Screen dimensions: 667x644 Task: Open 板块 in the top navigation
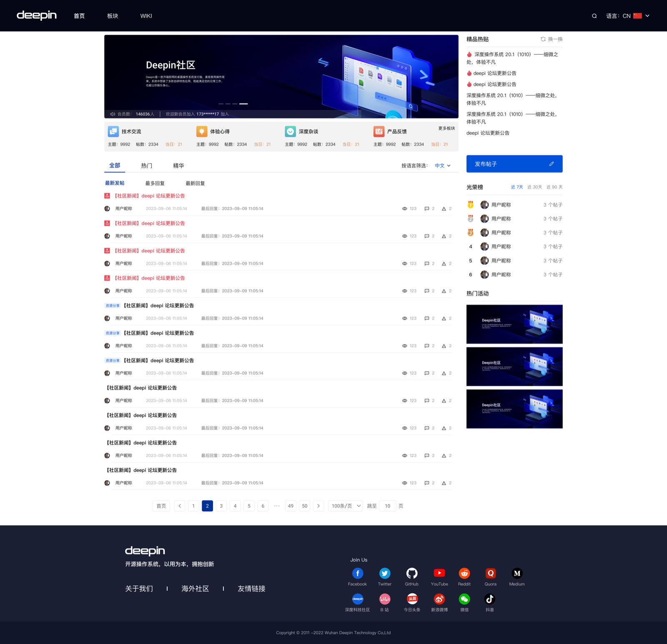(x=113, y=16)
